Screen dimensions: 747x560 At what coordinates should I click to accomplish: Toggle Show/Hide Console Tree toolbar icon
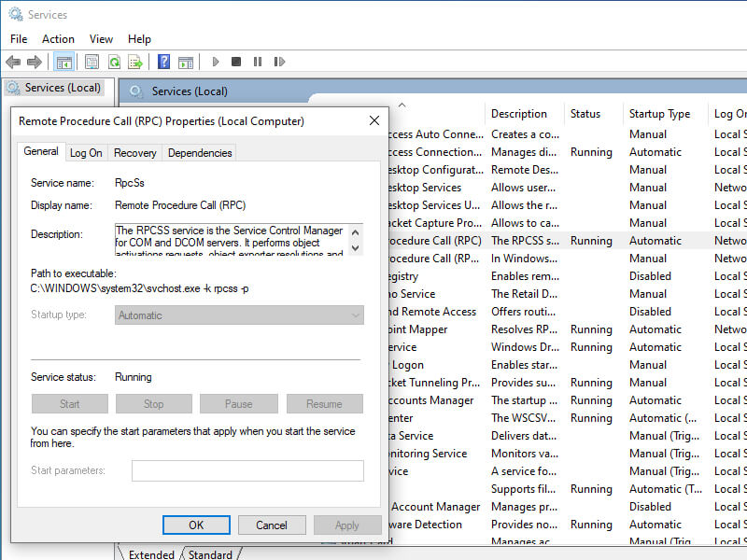(x=63, y=62)
